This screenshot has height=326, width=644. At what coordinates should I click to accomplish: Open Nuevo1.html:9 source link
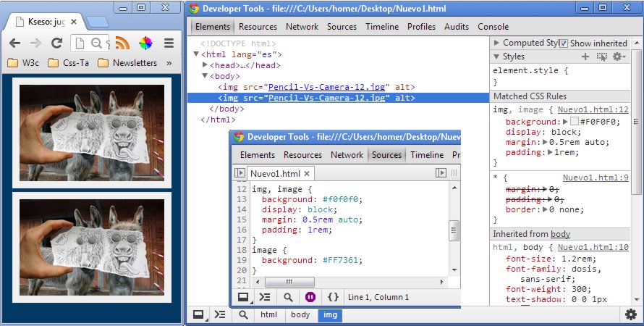(x=596, y=178)
